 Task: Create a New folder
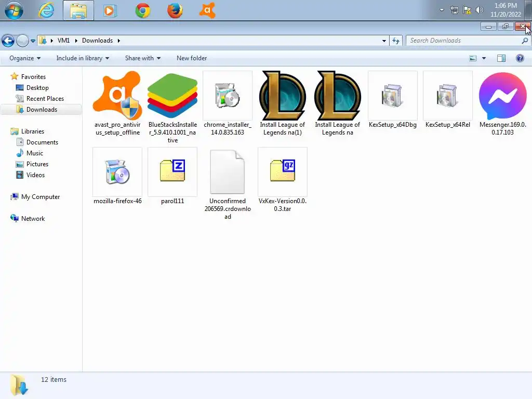coord(192,58)
